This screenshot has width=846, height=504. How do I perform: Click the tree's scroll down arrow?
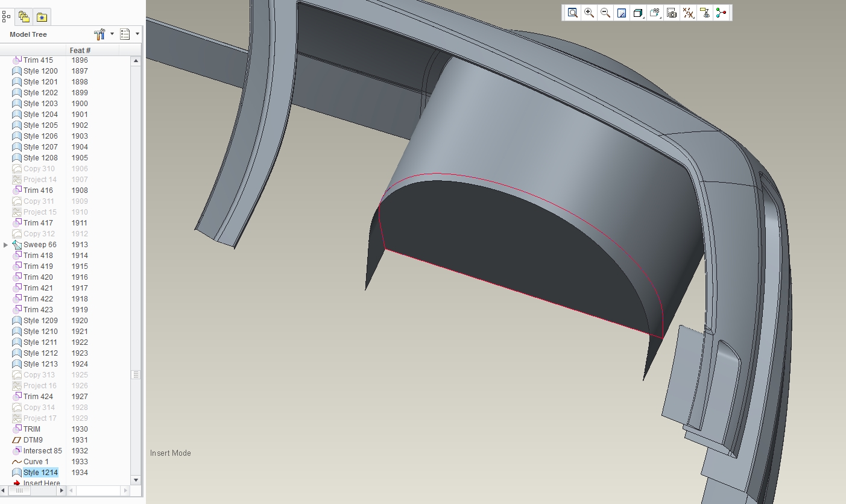(136, 480)
